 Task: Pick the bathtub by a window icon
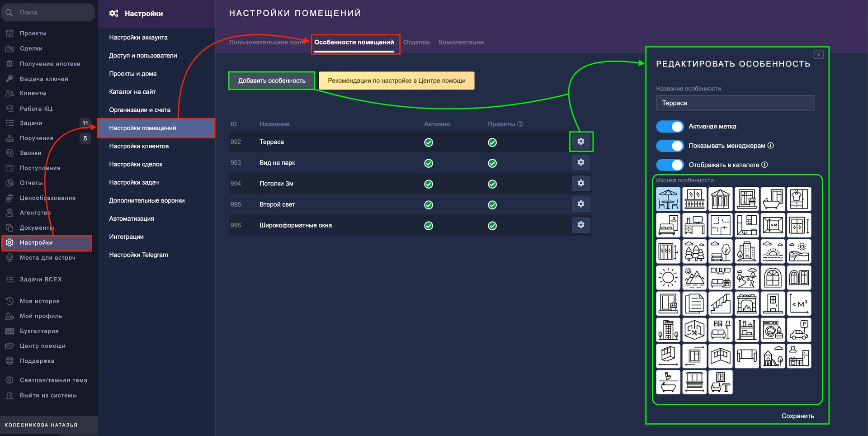point(773,199)
